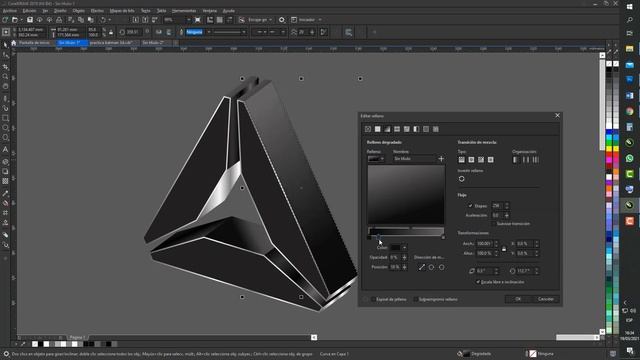Image resolution: width=640 pixels, height=360 pixels.
Task: Select elliptical fountain blend type
Action: pos(471,160)
